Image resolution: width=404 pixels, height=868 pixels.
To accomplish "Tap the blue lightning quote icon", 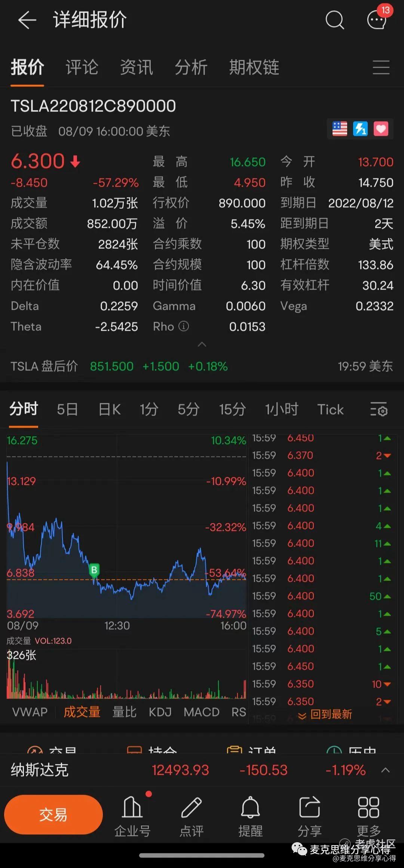I will (x=360, y=129).
